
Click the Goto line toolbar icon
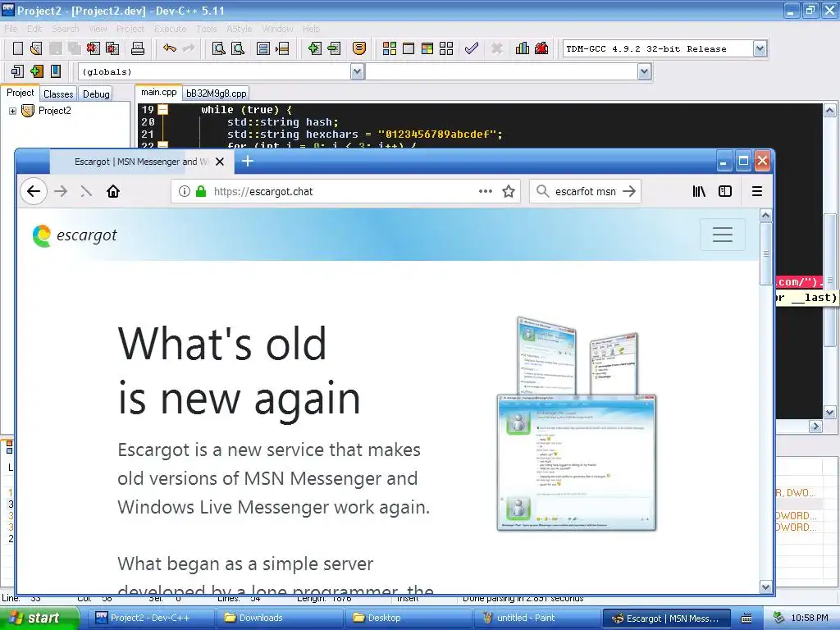(282, 48)
